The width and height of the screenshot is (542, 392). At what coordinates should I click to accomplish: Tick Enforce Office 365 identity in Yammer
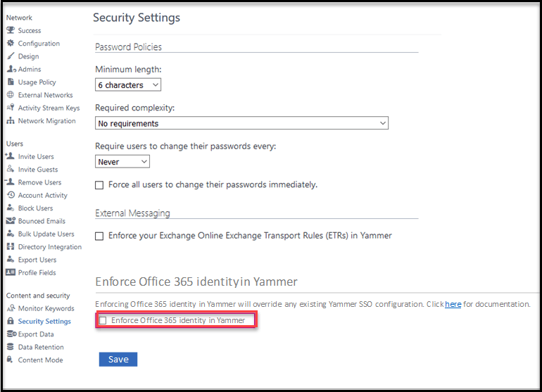103,320
